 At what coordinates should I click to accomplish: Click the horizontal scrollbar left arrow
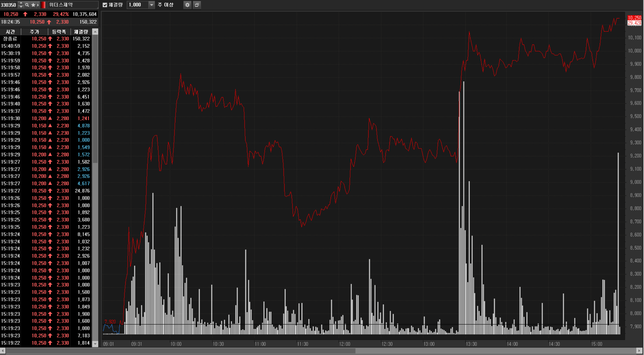(x=3, y=351)
